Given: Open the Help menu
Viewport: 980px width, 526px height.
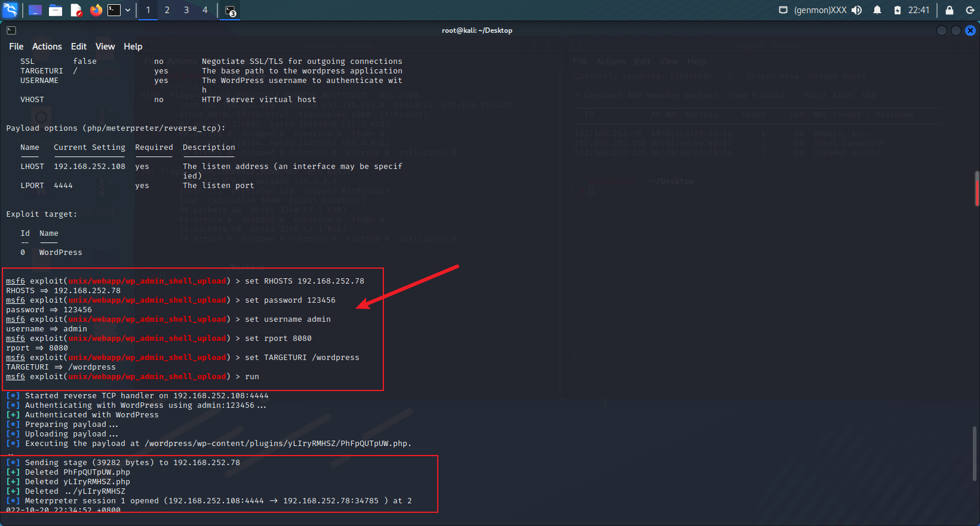Looking at the screenshot, I should click(133, 47).
